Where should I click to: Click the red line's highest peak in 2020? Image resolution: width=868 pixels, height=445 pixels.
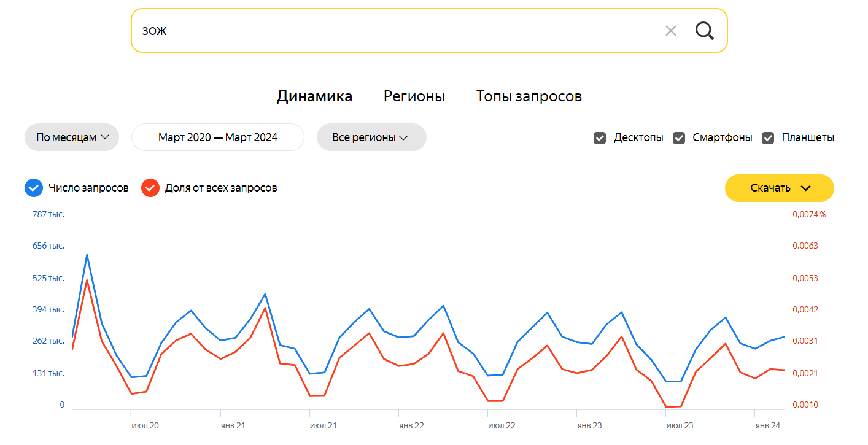click(x=87, y=281)
